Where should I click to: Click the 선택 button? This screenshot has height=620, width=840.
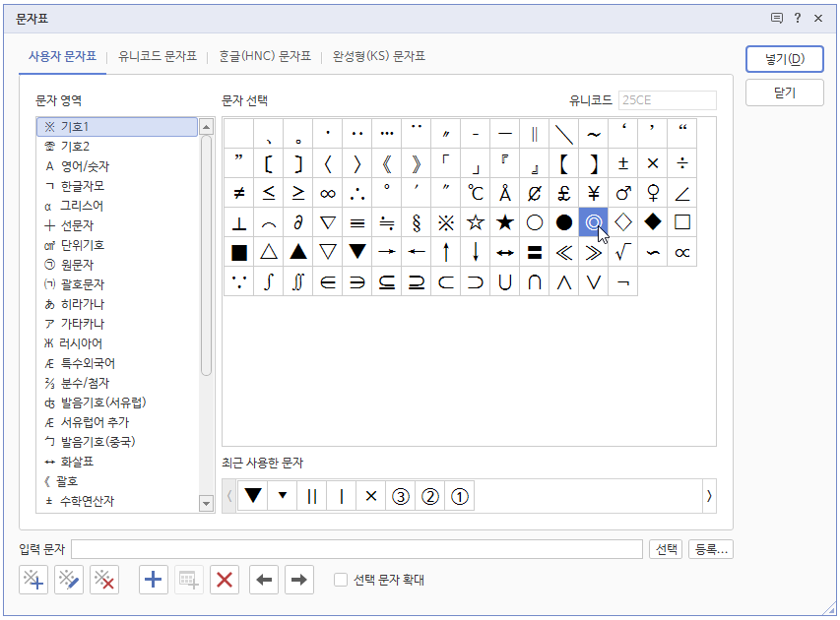point(666,549)
